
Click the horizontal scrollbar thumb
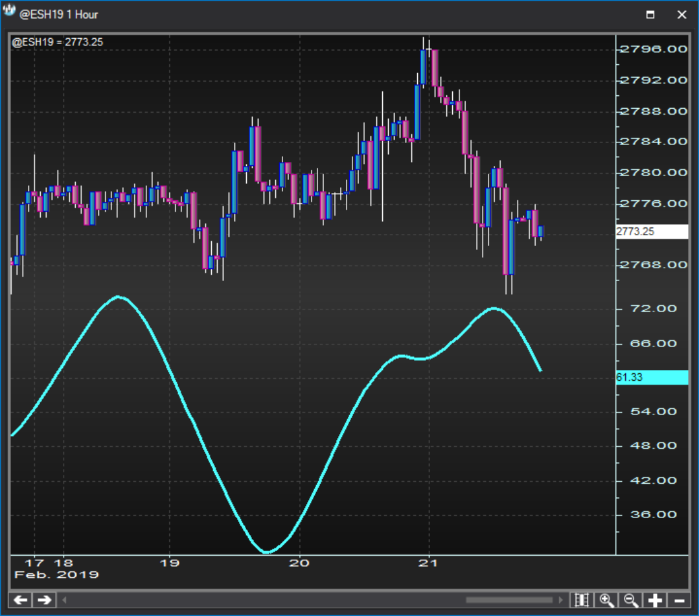[509, 600]
